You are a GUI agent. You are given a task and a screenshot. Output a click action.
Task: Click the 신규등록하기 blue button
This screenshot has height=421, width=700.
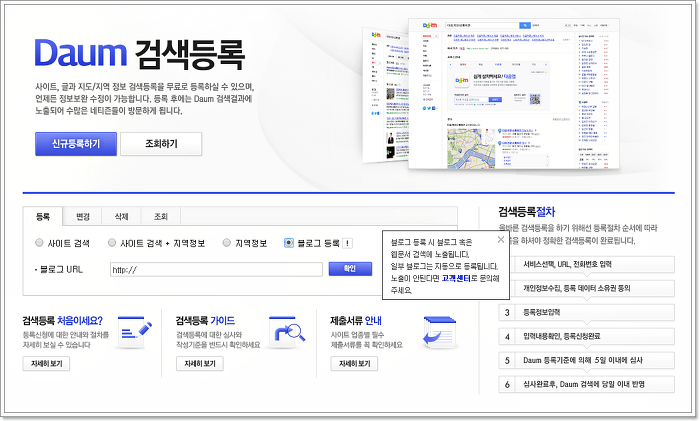tap(76, 144)
